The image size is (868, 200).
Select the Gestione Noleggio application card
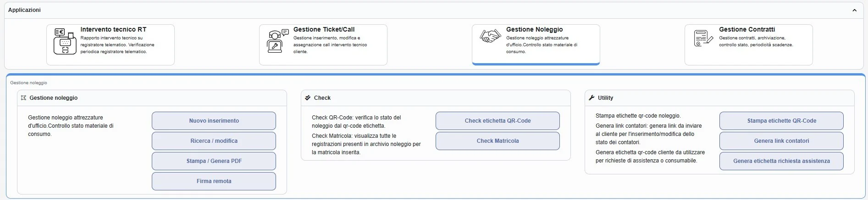pos(536,45)
